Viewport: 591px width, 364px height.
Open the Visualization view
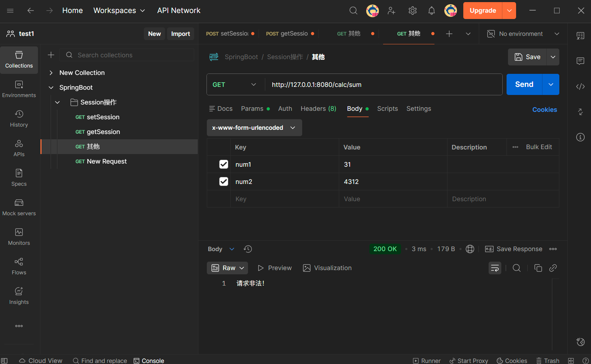[327, 268]
